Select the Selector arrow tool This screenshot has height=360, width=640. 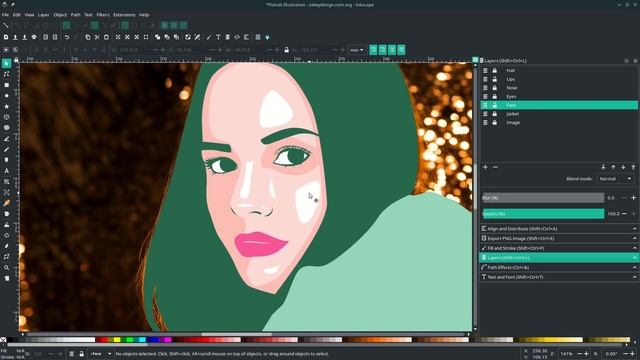pyautogui.click(x=6, y=64)
